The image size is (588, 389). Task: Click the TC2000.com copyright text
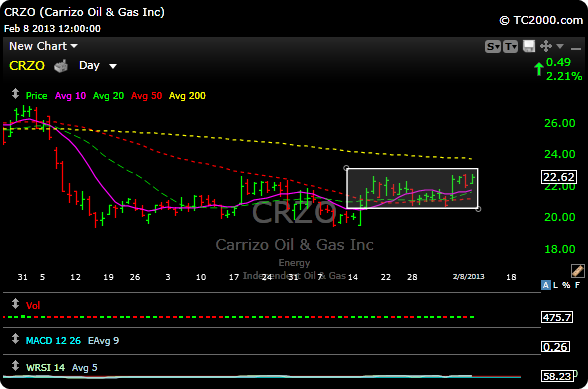tap(541, 20)
